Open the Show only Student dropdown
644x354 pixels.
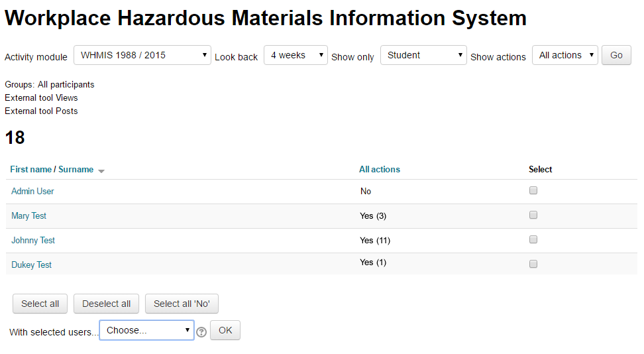pyautogui.click(x=423, y=56)
